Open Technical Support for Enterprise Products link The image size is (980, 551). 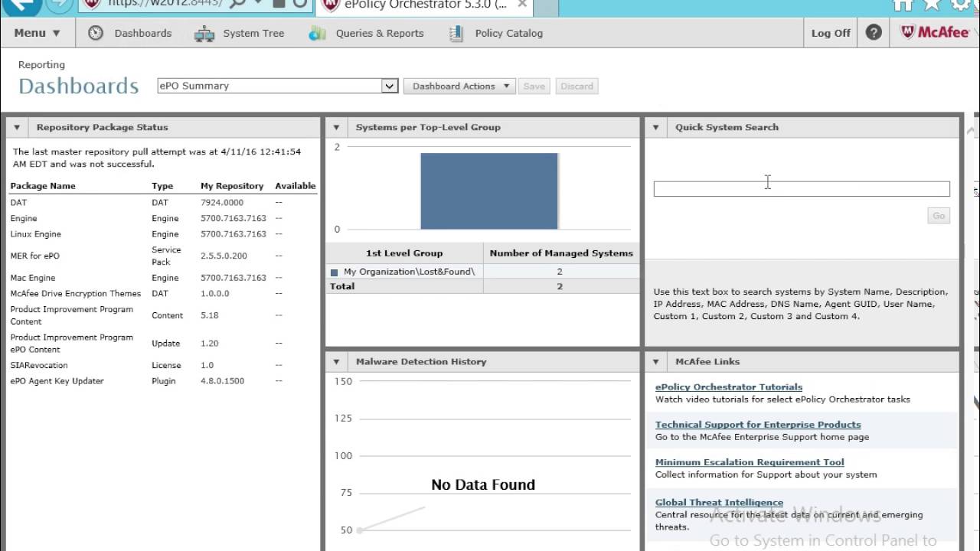[x=758, y=424]
